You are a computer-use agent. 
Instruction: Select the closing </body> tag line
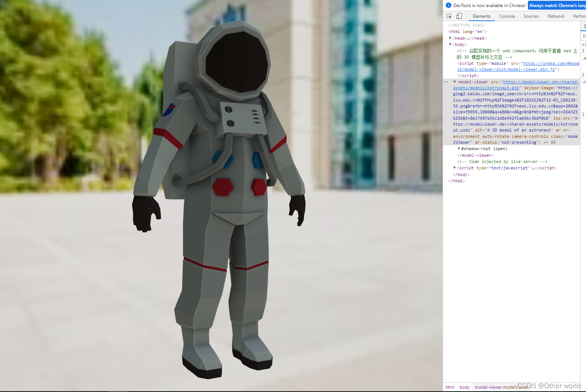pyautogui.click(x=461, y=175)
